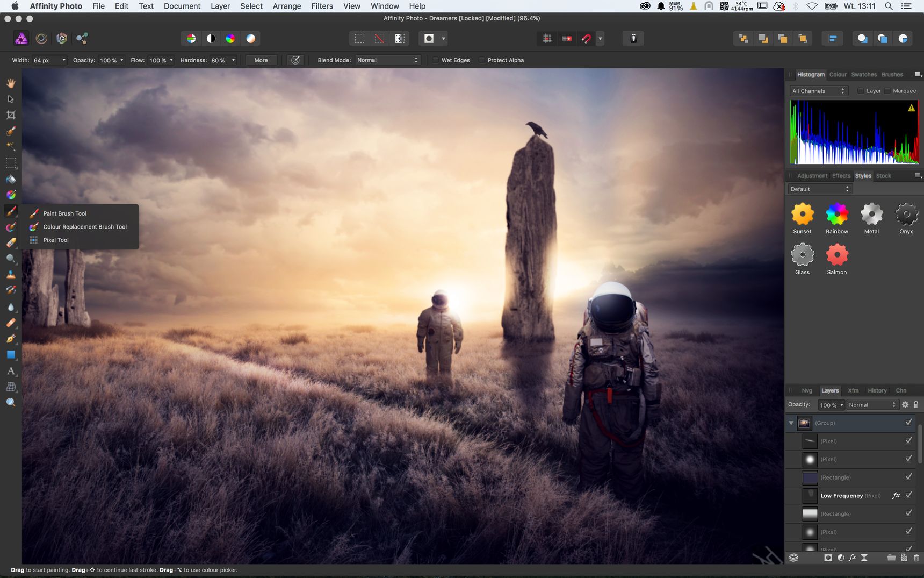Select the Pen tool
This screenshot has height=578, width=924.
pos(11,339)
